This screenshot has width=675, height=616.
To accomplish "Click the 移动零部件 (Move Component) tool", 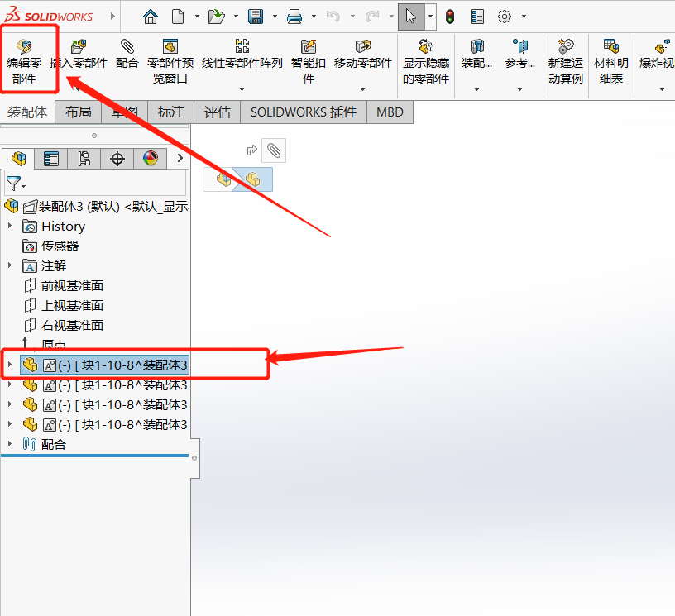I will click(x=363, y=53).
